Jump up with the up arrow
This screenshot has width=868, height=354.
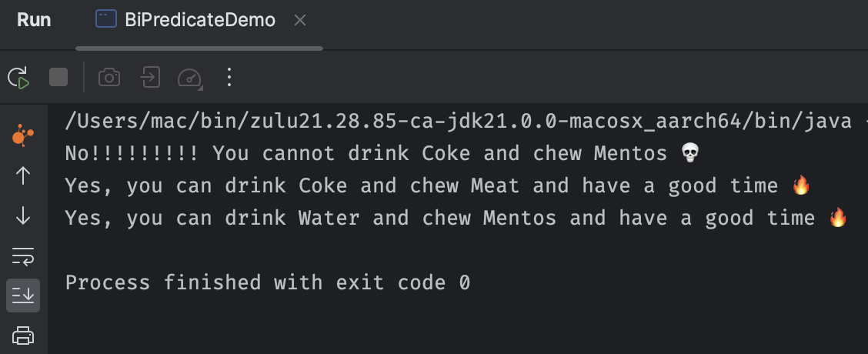tap(22, 175)
